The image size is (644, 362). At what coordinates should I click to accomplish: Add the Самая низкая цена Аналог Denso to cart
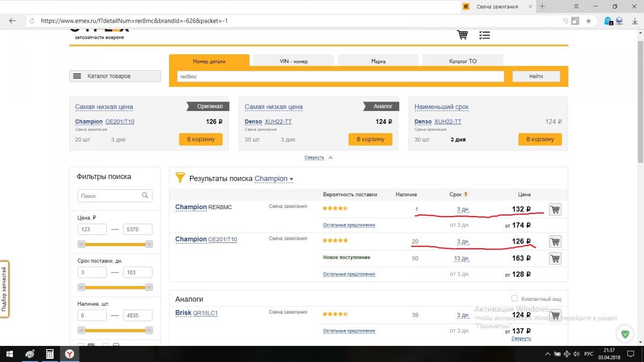pyautogui.click(x=370, y=139)
